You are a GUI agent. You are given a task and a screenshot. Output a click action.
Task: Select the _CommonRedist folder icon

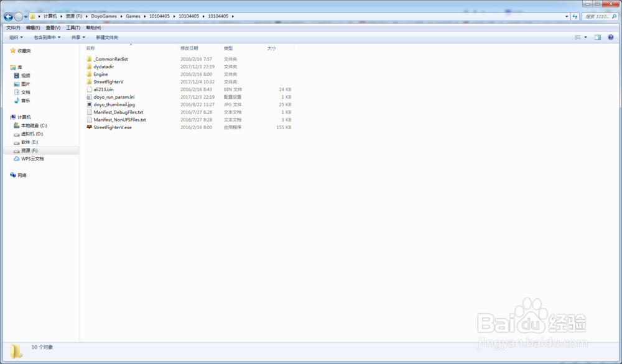click(x=89, y=59)
